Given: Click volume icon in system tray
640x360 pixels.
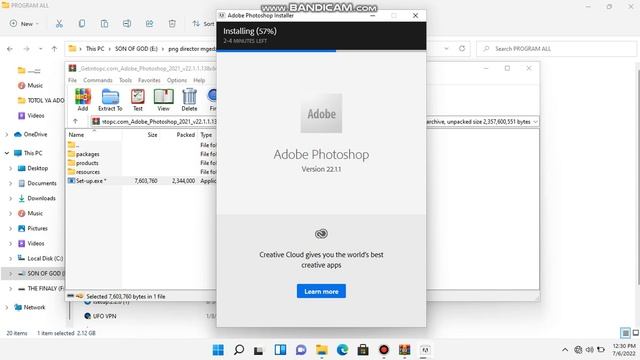Looking at the screenshot, I should [589, 350].
